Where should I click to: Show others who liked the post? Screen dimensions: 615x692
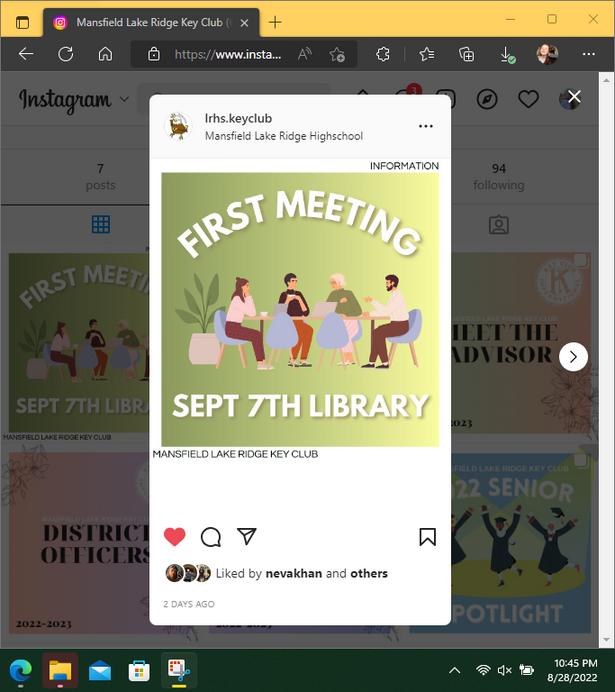click(369, 573)
